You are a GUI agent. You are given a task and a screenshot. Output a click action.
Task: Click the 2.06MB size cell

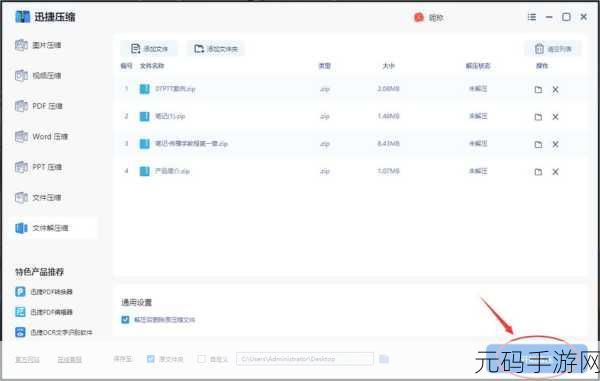[388, 89]
